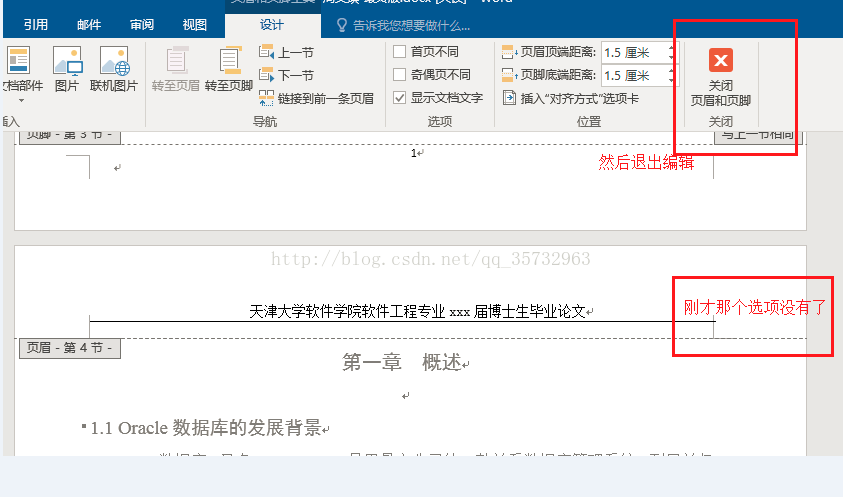Click the 选项 group label
The height and width of the screenshot is (497, 843).
pyautogui.click(x=440, y=122)
